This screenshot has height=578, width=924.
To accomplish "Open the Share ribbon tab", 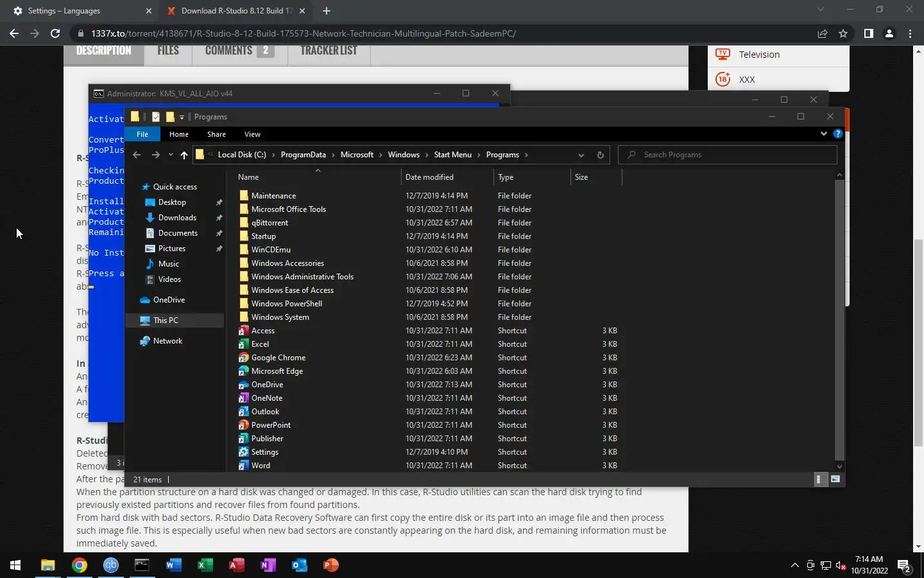I will point(216,134).
